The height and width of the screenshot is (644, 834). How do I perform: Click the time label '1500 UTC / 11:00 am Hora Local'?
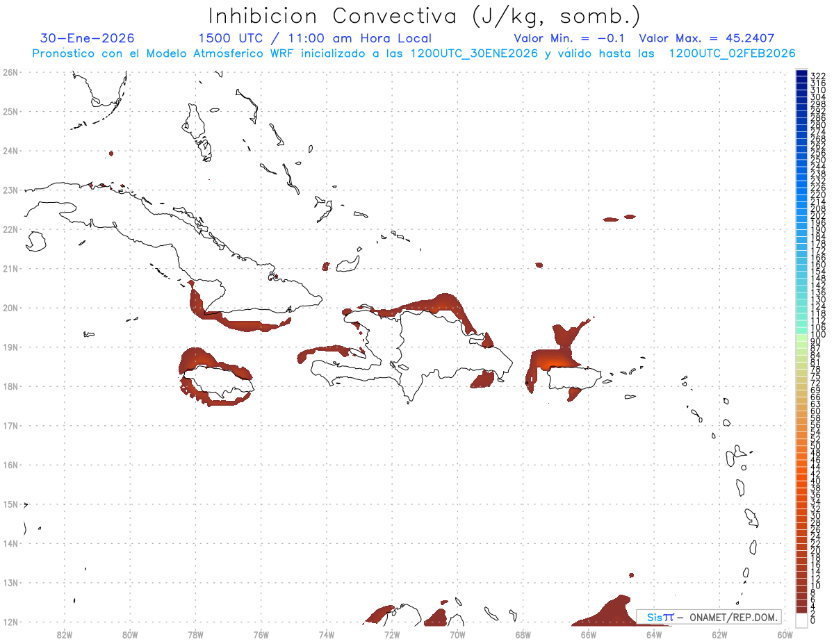(315, 39)
